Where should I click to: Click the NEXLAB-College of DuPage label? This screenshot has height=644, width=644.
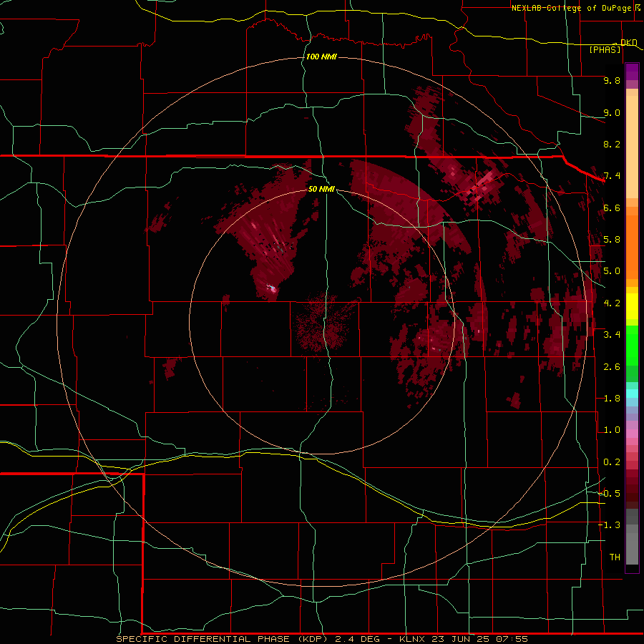click(x=572, y=8)
